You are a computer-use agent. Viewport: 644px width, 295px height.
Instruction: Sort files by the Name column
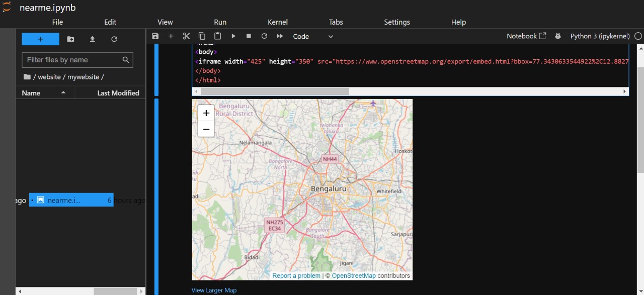45,93
